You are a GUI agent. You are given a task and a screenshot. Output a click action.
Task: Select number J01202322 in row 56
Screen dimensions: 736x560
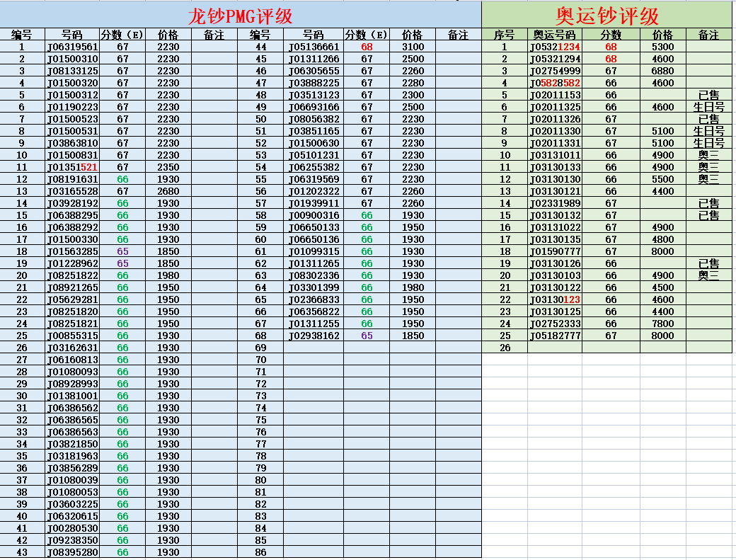coord(314,191)
